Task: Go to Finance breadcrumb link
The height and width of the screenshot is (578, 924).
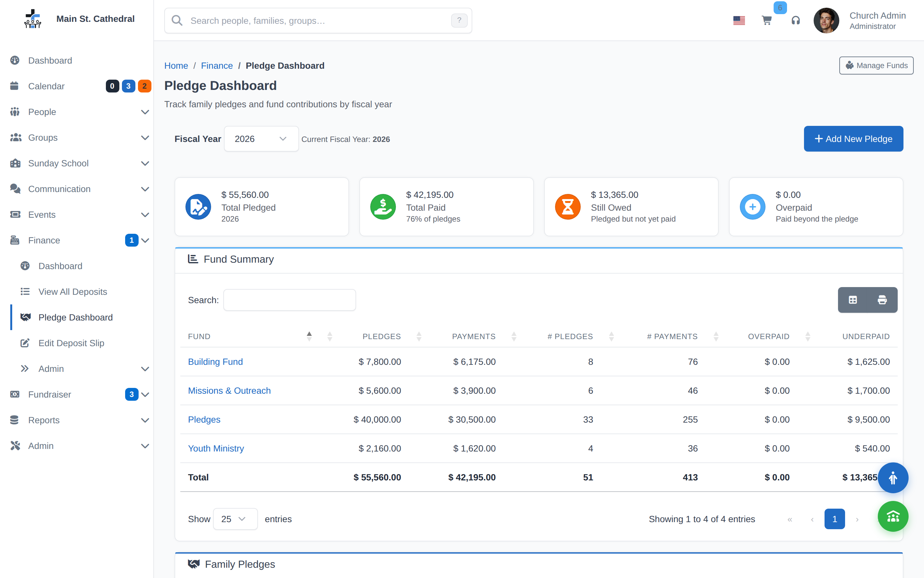Action: coord(217,66)
